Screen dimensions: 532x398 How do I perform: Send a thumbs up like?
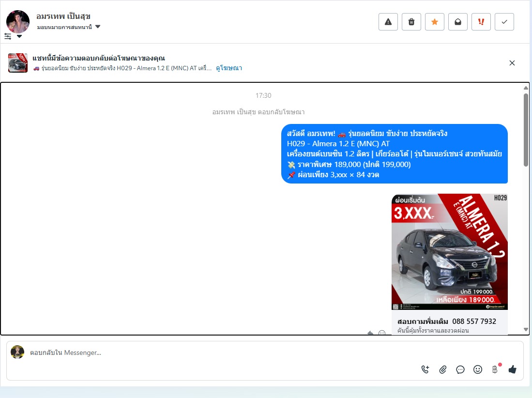point(512,369)
